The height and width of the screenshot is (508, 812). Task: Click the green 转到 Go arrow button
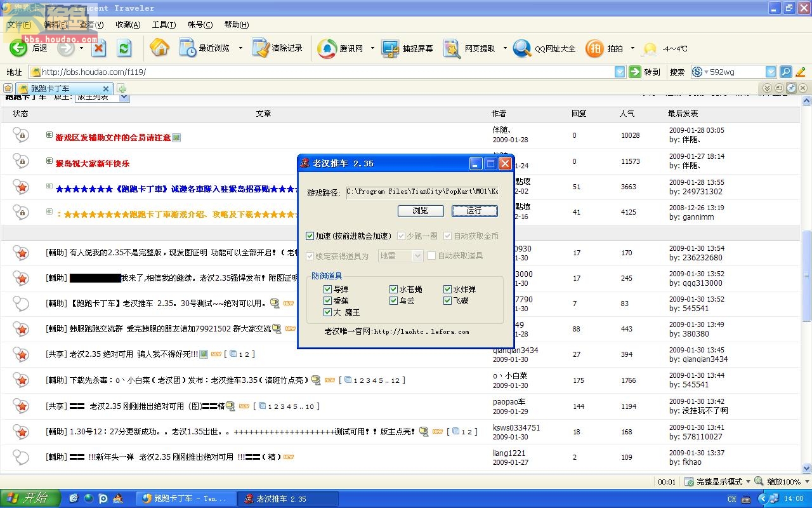point(634,72)
